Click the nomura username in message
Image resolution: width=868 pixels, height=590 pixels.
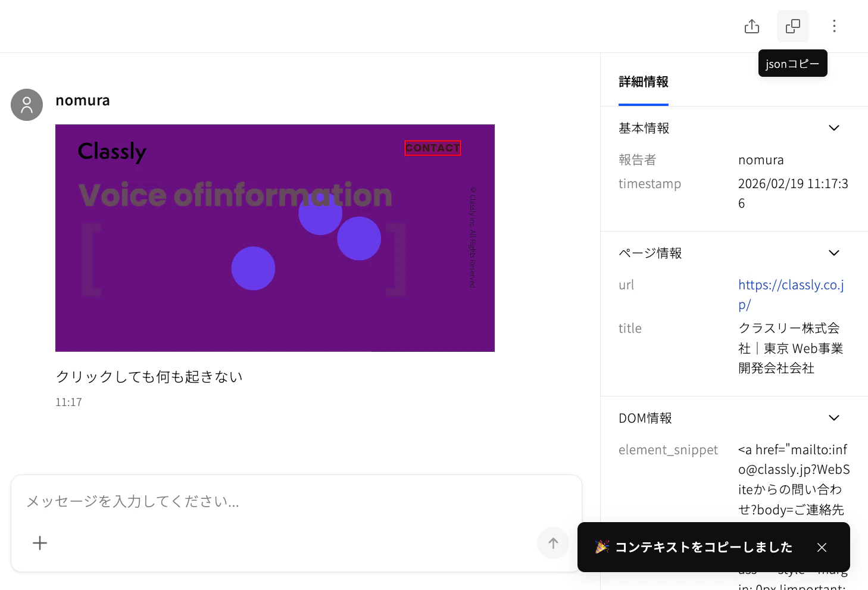coord(83,101)
